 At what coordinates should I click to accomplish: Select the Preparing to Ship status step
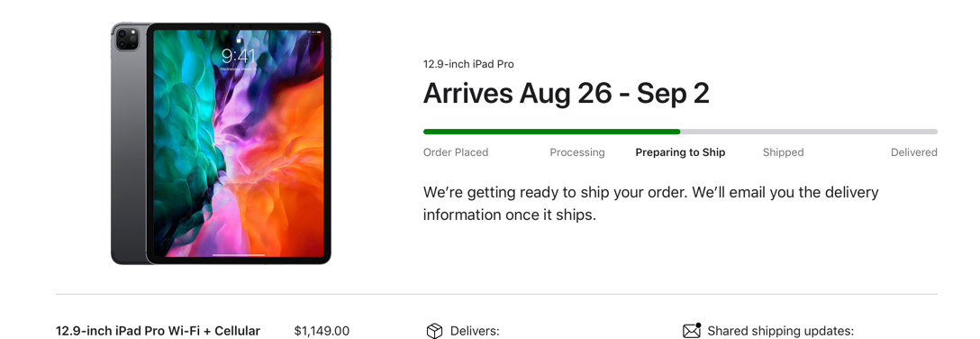tap(680, 152)
